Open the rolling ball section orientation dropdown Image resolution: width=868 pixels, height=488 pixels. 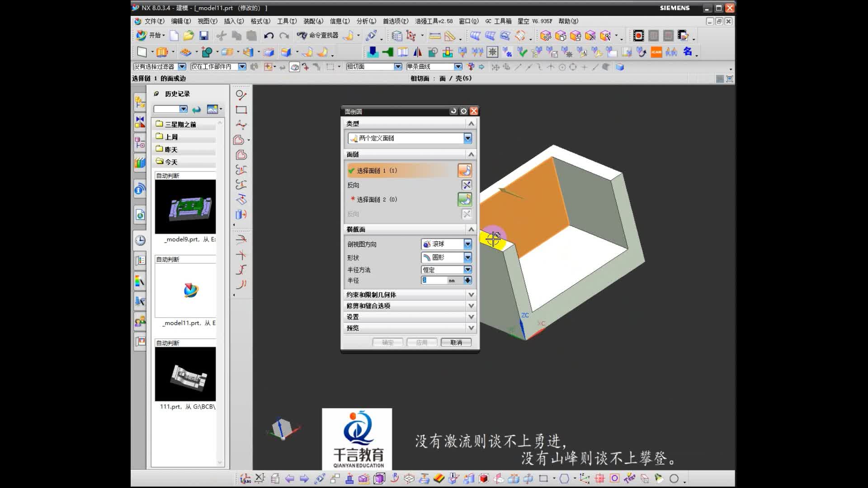pos(467,244)
